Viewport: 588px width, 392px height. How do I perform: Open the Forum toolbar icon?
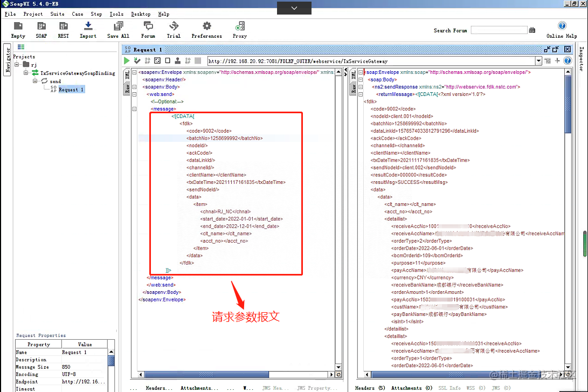tap(148, 30)
